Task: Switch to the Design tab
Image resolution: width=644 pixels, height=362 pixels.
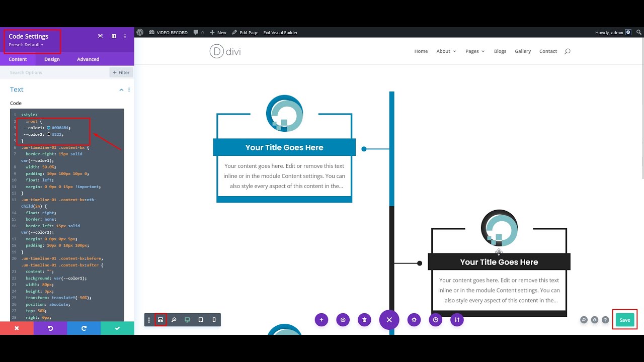Action: coord(52,59)
